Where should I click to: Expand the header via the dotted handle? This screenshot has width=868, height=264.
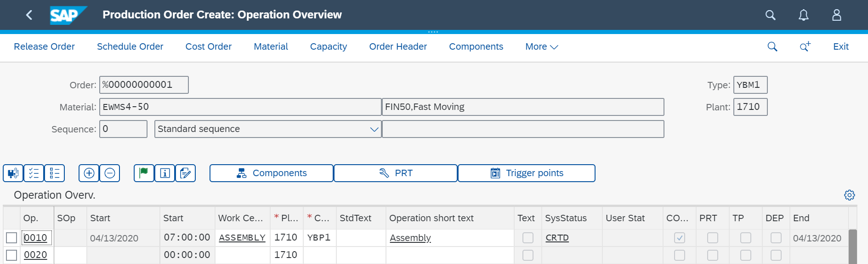tap(433, 32)
